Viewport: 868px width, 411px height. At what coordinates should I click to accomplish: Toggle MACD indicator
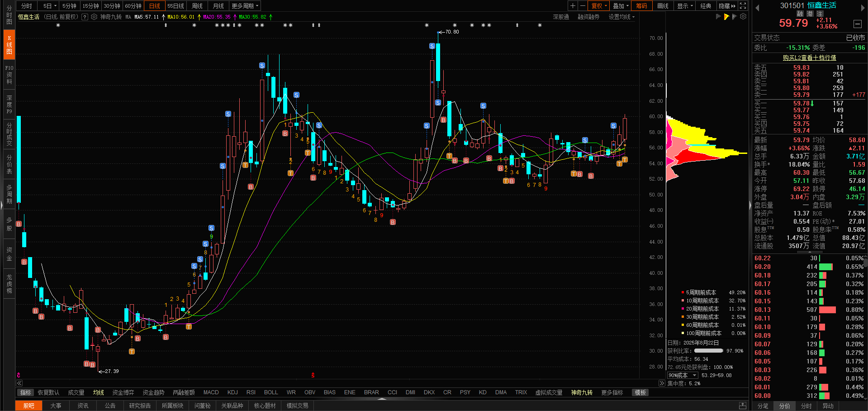tap(211, 392)
